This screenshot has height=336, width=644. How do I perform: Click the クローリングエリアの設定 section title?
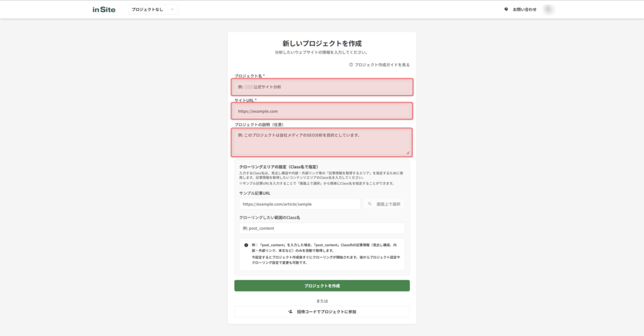click(279, 167)
